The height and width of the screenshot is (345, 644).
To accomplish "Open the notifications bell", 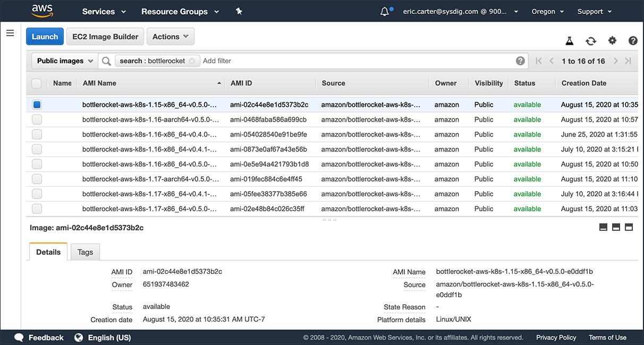I will coord(385,11).
